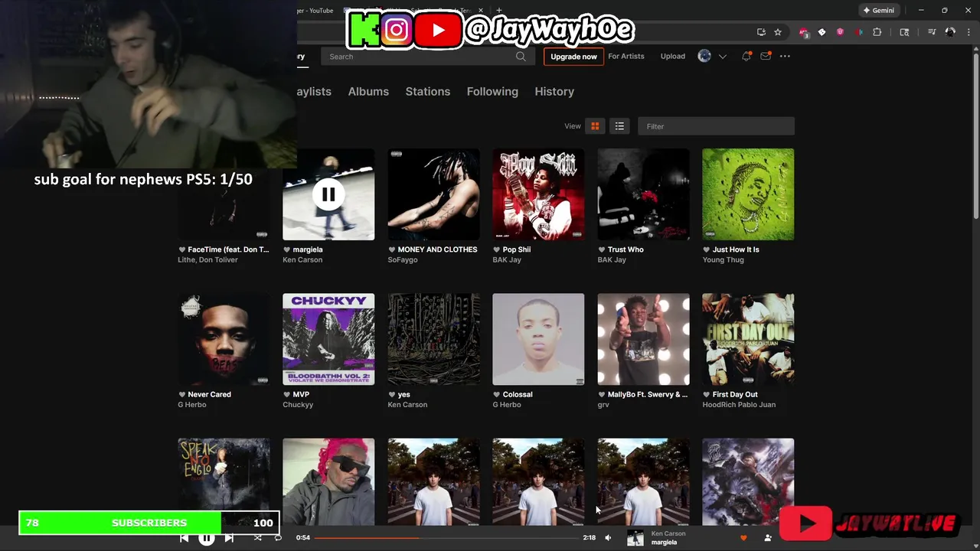Bookmark this page with the star icon
This screenshot has width=980, height=551.
click(778, 32)
